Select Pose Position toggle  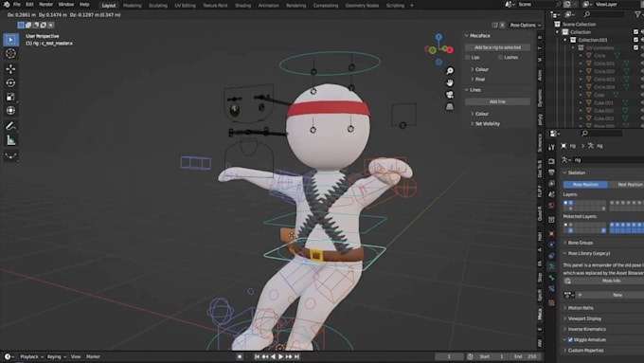(x=585, y=185)
